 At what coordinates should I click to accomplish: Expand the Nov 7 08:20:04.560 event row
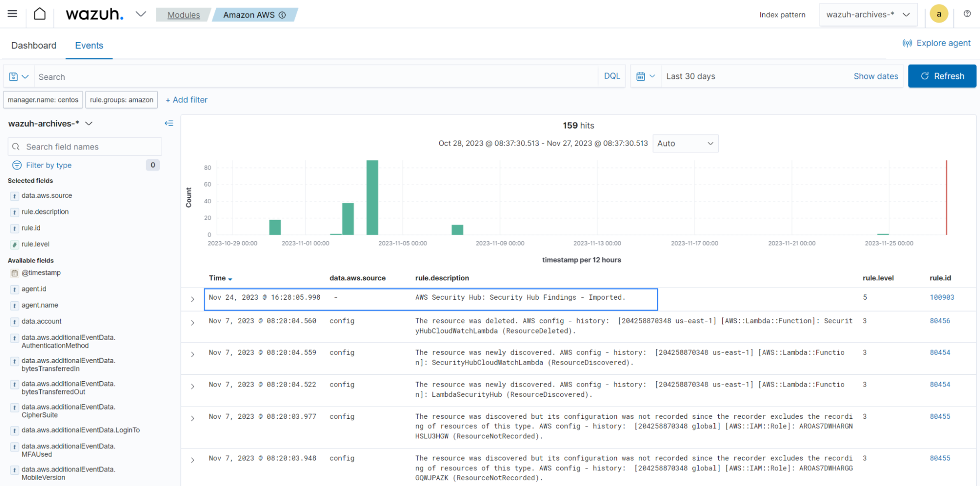[193, 323]
